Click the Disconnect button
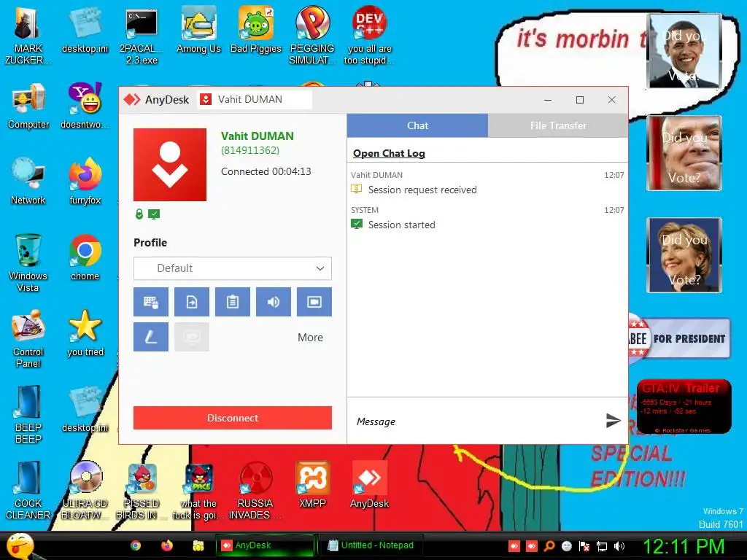747x560 pixels. 233,418
